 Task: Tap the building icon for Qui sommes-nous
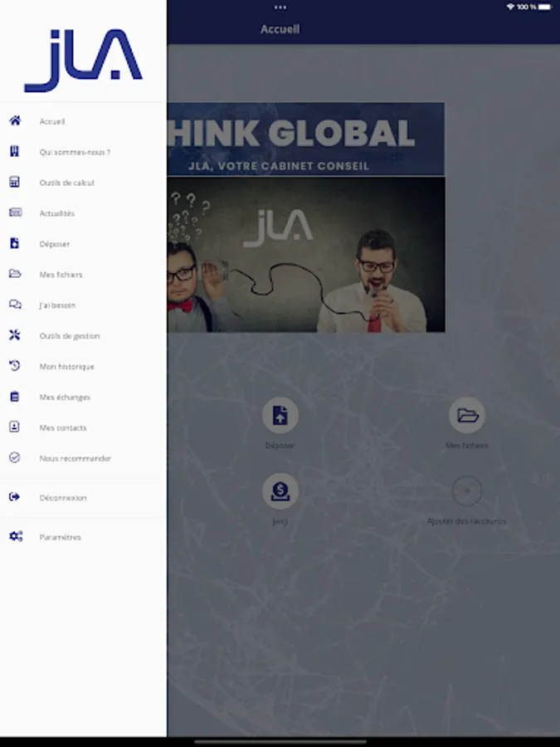[15, 152]
